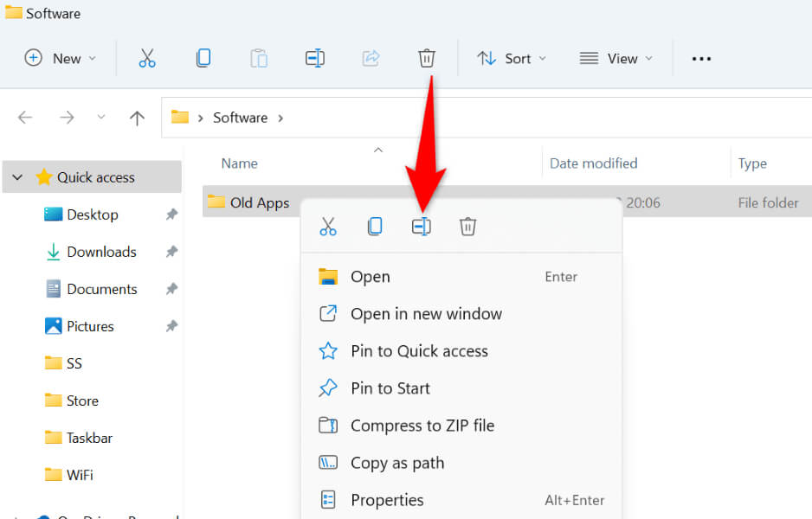Open the Sort dropdown
This screenshot has width=812, height=519.
(512, 58)
